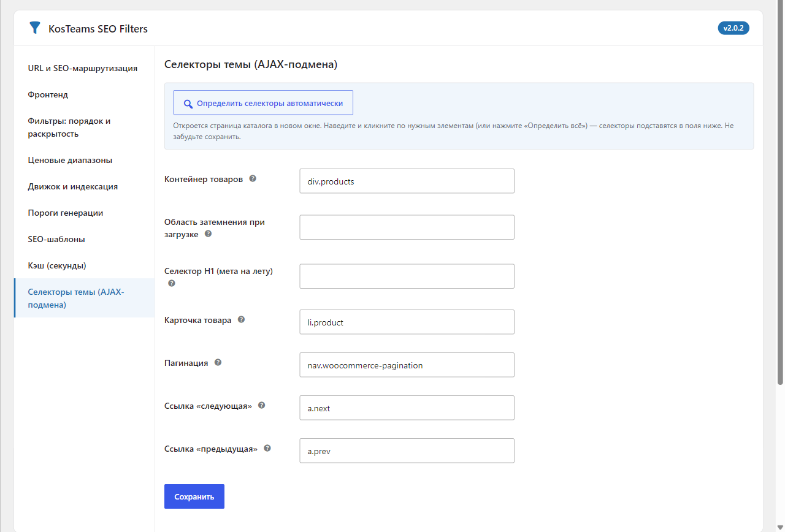Focus Пагинация field with nav.woocommerce-pagination
Screen dimensions: 785x532
tap(407, 365)
